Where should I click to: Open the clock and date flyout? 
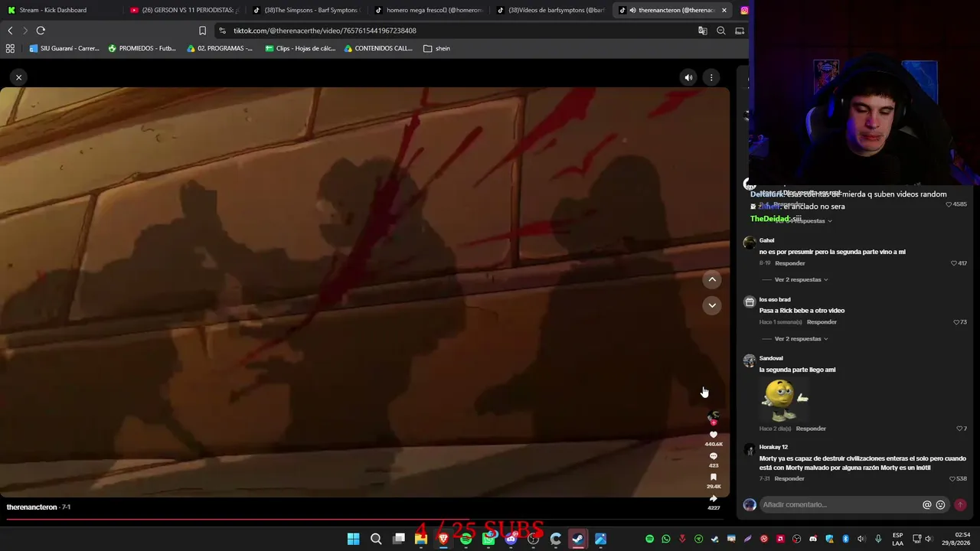tap(956, 539)
